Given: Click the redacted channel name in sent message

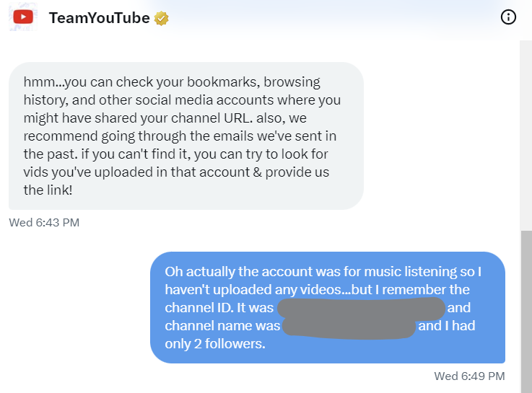Looking at the screenshot, I should [x=349, y=327].
